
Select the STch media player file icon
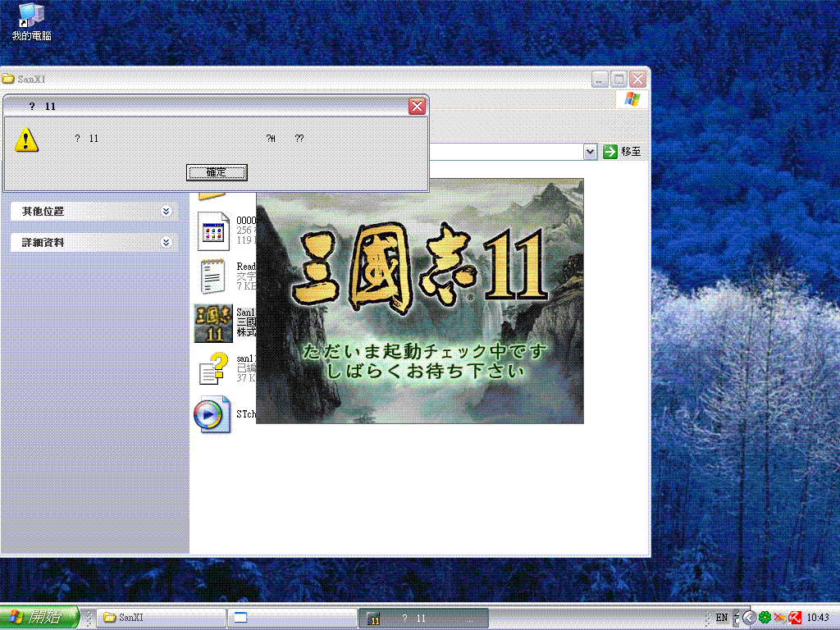(212, 414)
